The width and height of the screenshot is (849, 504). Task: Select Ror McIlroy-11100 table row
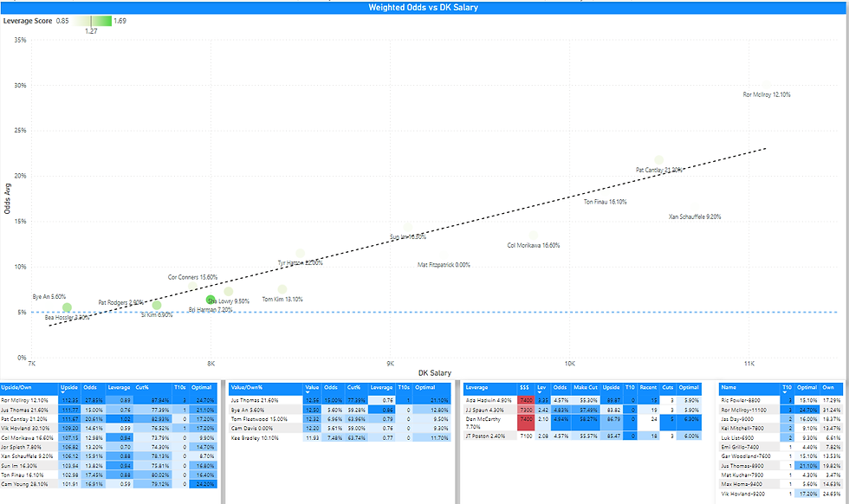(781, 410)
